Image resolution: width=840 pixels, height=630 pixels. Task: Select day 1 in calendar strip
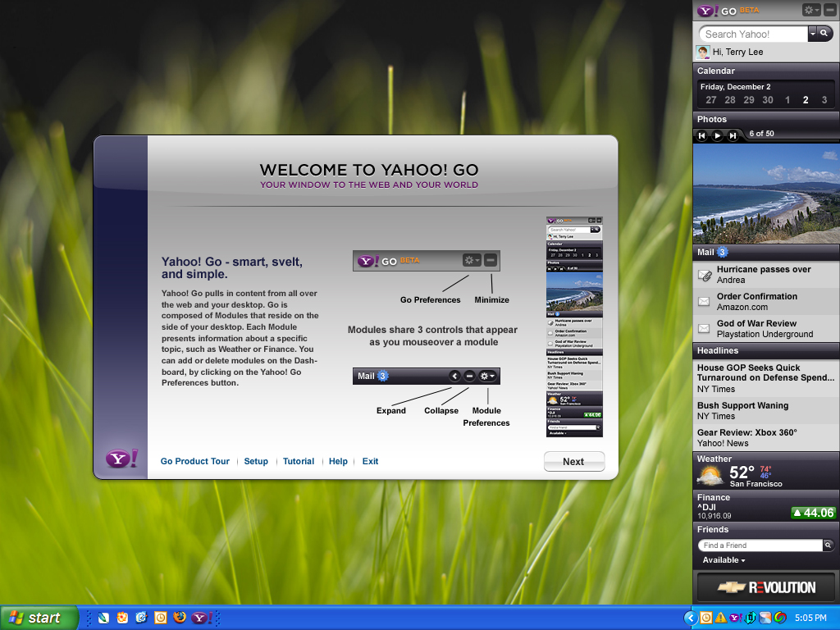(787, 100)
